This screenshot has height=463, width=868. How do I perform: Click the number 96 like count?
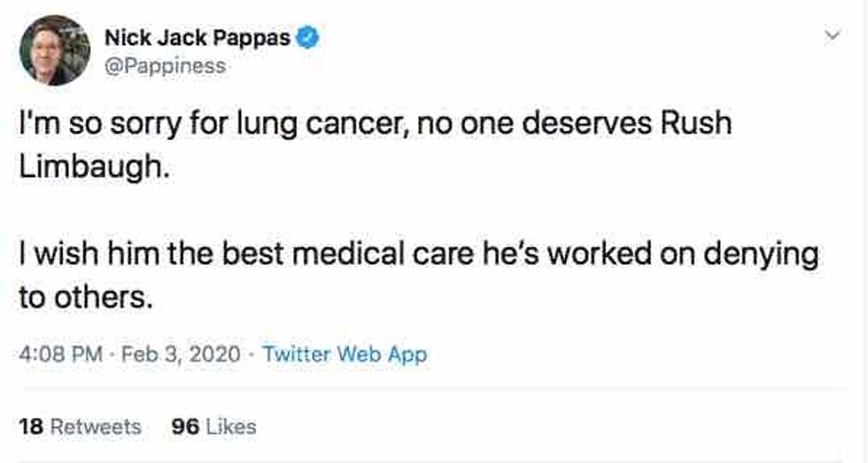[x=185, y=426]
